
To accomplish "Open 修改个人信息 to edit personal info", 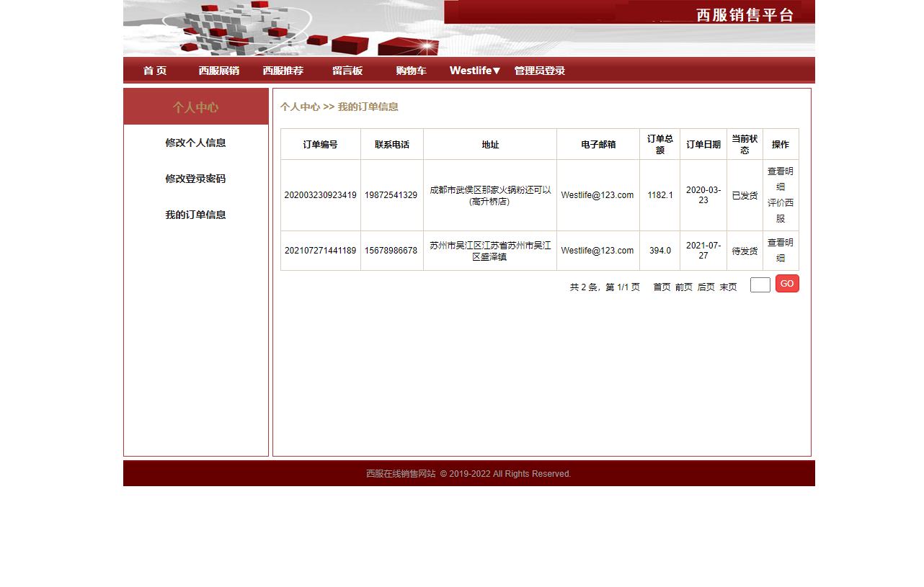I will (195, 143).
